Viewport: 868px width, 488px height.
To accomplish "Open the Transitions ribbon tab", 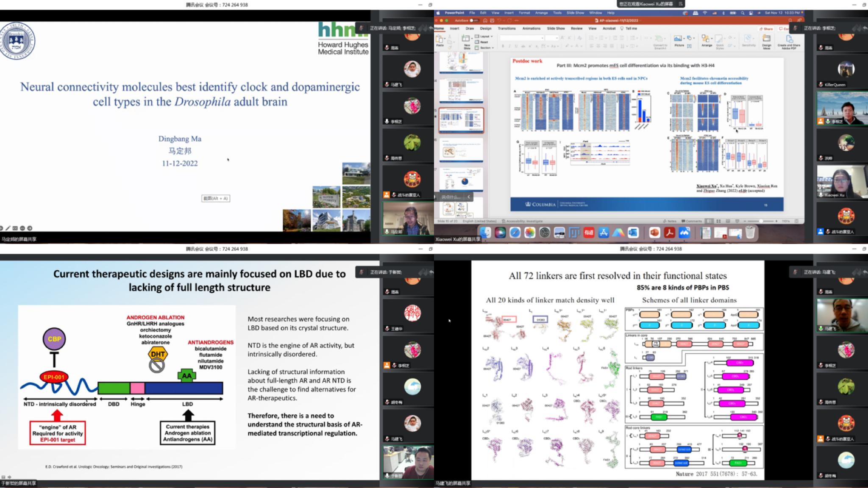I will click(x=507, y=28).
